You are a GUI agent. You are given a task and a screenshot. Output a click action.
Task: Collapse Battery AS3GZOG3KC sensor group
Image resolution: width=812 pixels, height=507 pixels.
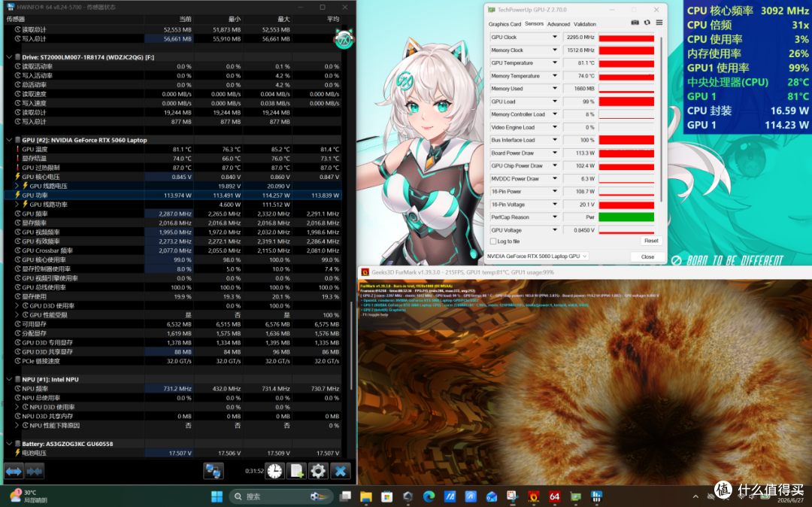pos(9,444)
